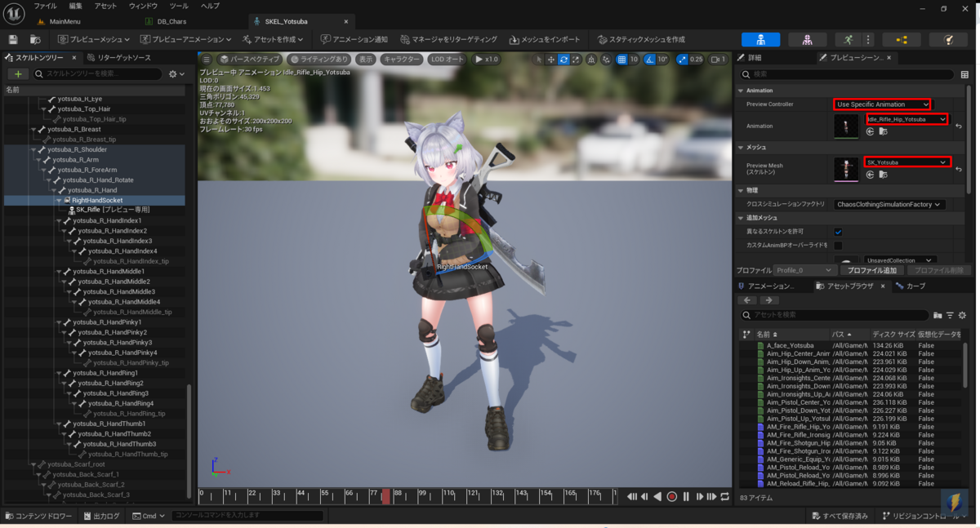Browse to the Preview Mesh in Content Browser
Viewport: 980px width, 528px height.
point(883,174)
